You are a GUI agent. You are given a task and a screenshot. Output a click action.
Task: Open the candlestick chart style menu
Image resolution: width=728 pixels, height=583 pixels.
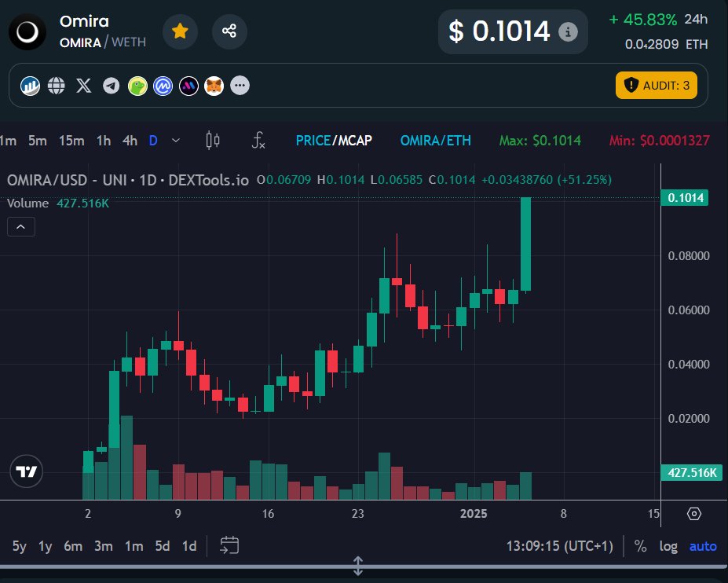tap(213, 141)
